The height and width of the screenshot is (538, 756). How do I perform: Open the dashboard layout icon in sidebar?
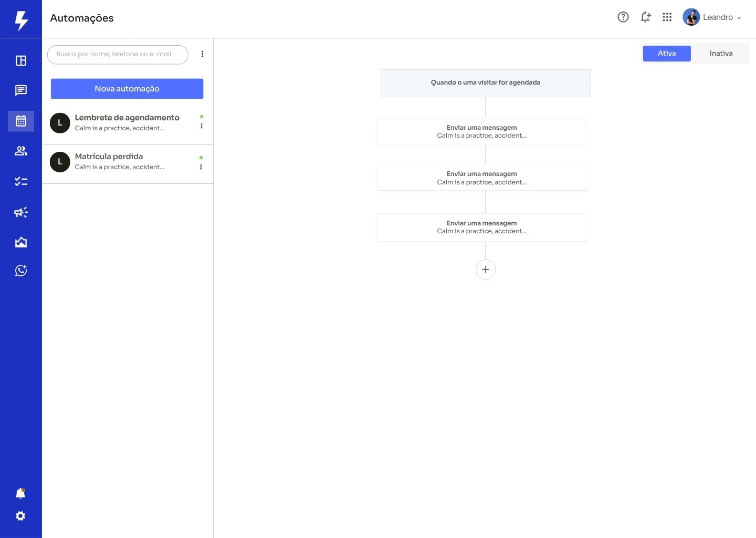[x=21, y=61]
